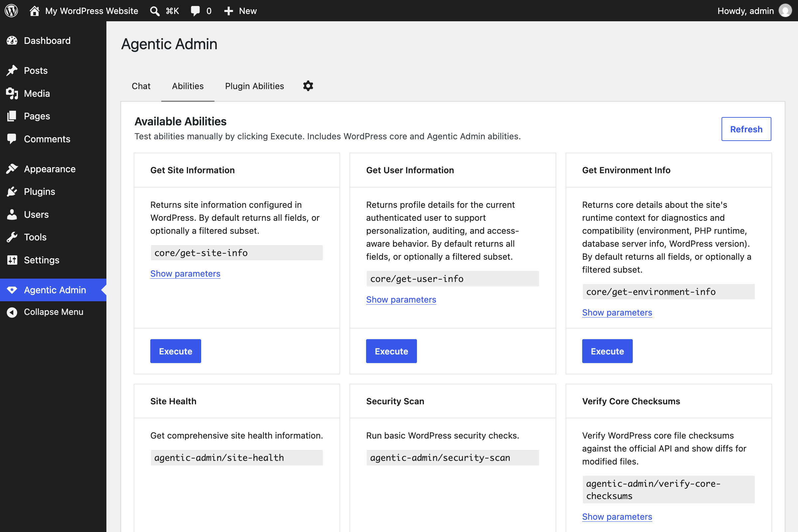Viewport: 798px width, 532px height.
Task: Click the Media icon in sidebar
Action: click(x=12, y=93)
